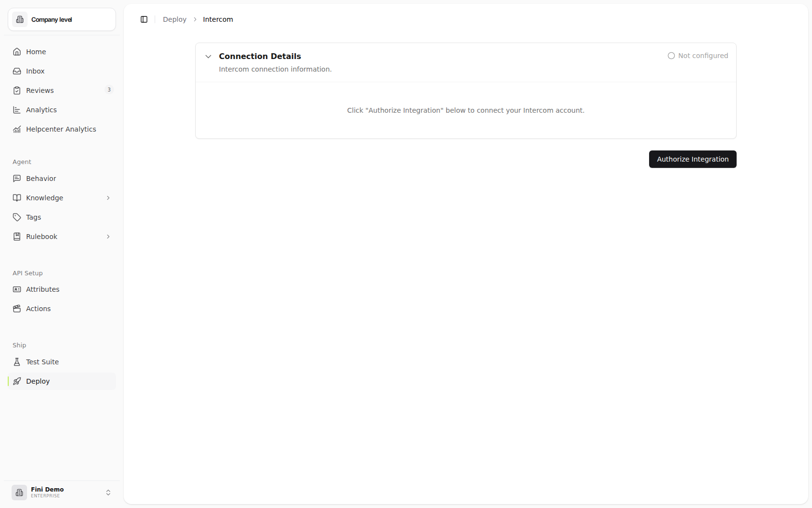The width and height of the screenshot is (812, 508).
Task: Click the Fini Demo workspace avatar icon
Action: 19,493
